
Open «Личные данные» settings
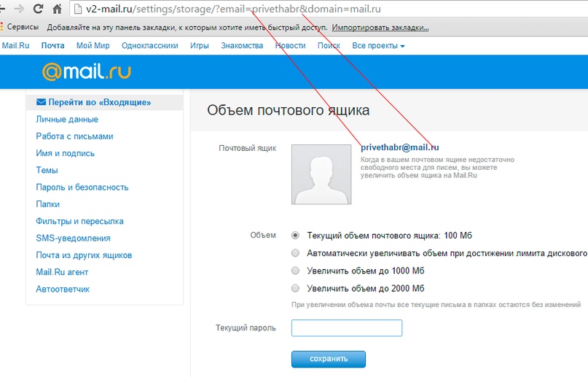(67, 120)
